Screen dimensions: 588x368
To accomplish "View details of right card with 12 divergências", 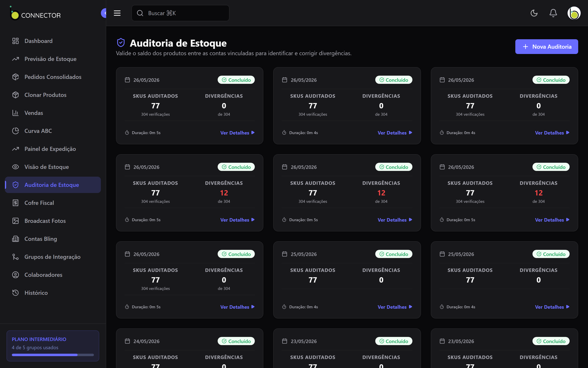I will [x=552, y=220].
